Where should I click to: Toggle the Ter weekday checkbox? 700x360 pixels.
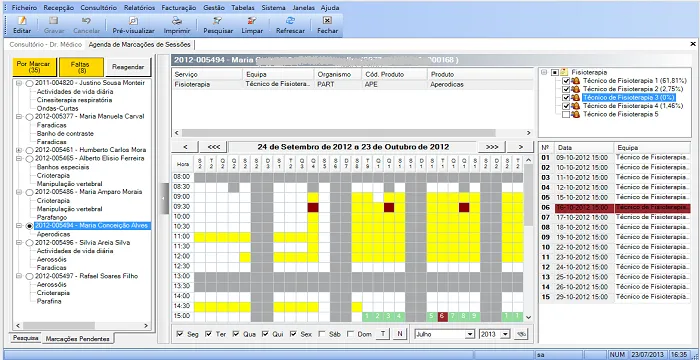208,334
